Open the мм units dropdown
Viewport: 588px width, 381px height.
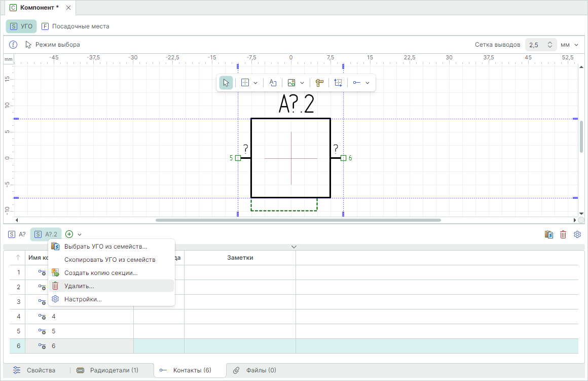point(570,45)
